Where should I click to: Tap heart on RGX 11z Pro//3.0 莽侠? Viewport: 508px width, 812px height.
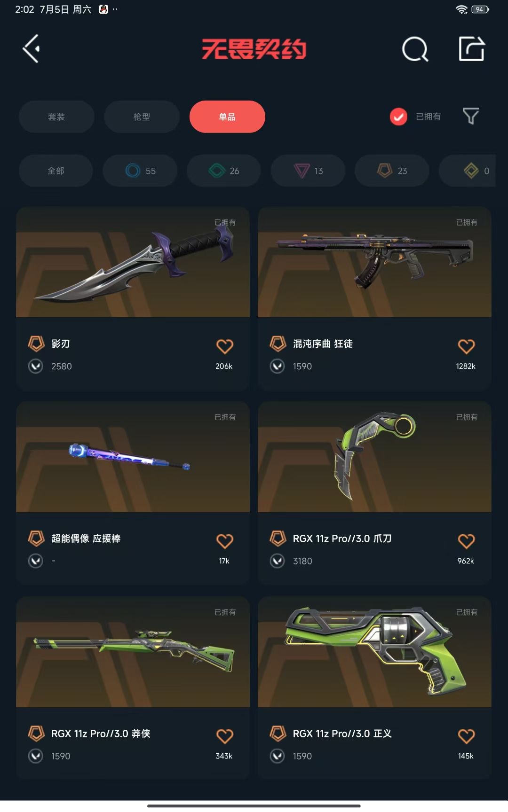(x=224, y=736)
